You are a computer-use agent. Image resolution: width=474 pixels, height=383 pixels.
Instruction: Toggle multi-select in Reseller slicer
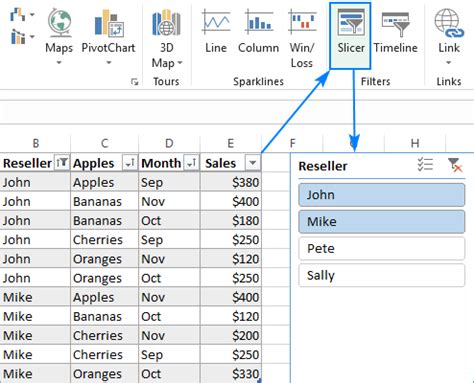[425, 165]
